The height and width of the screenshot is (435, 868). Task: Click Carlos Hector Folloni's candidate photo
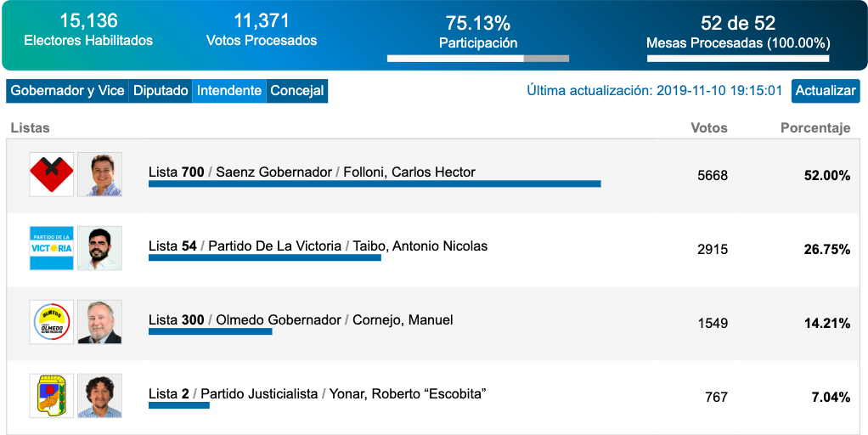[99, 174]
